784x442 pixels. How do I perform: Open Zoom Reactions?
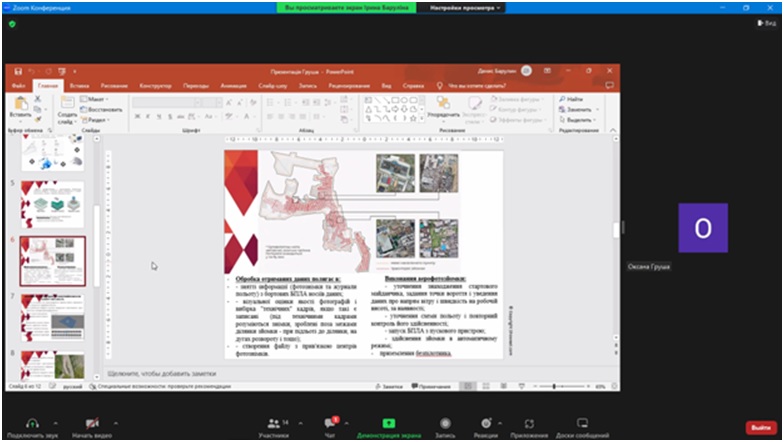pos(486,424)
